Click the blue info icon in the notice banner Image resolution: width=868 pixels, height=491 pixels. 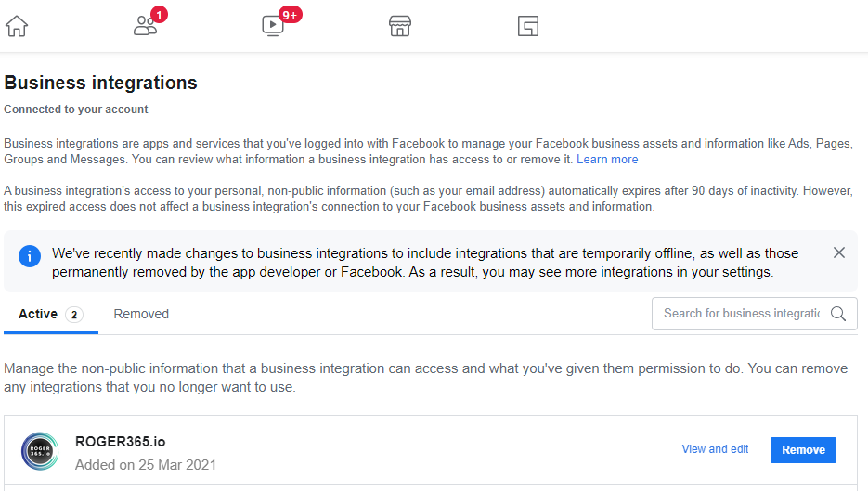30,256
